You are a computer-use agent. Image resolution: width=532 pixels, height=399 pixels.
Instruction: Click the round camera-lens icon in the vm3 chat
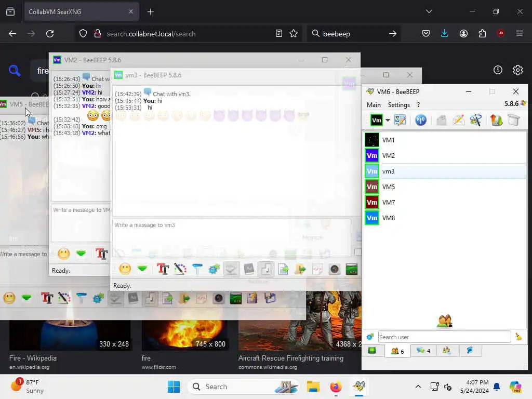click(x=335, y=270)
